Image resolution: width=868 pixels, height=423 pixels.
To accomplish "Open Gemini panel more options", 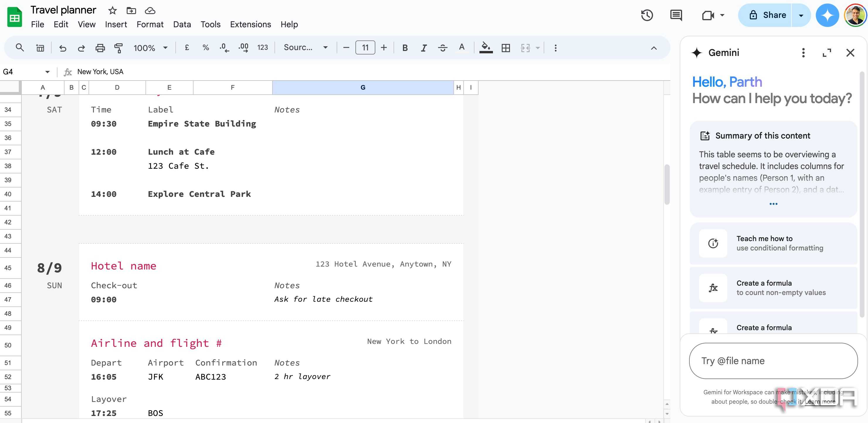I will click(803, 52).
